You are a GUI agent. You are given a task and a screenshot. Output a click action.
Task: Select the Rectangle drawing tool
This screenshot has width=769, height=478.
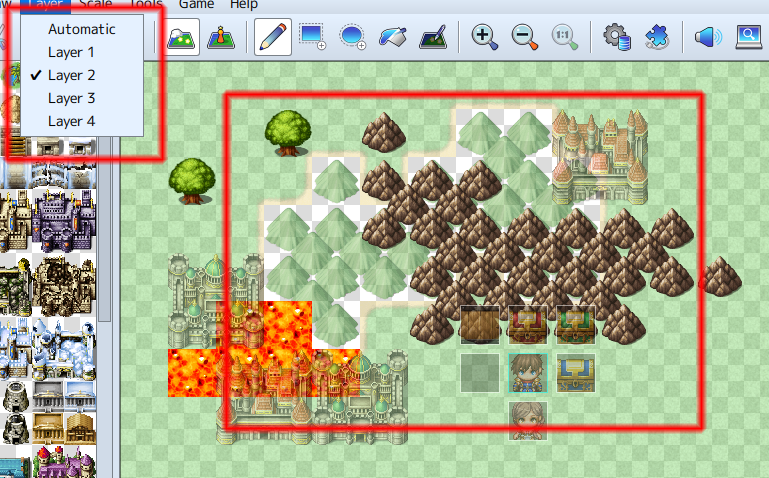312,37
